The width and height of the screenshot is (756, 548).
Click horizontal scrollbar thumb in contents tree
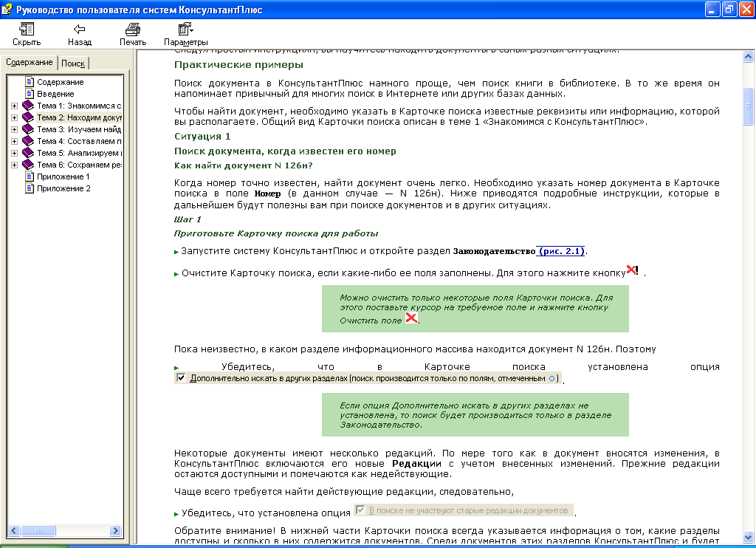(x=38, y=530)
